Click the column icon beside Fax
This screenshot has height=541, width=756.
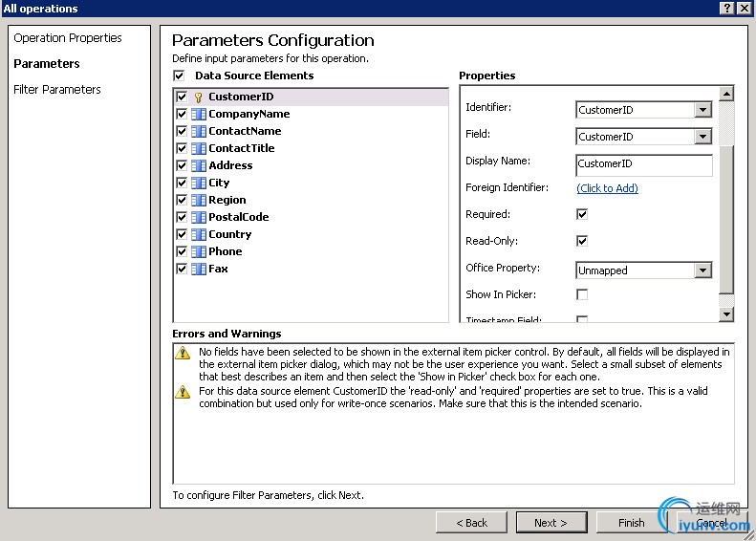click(x=199, y=270)
